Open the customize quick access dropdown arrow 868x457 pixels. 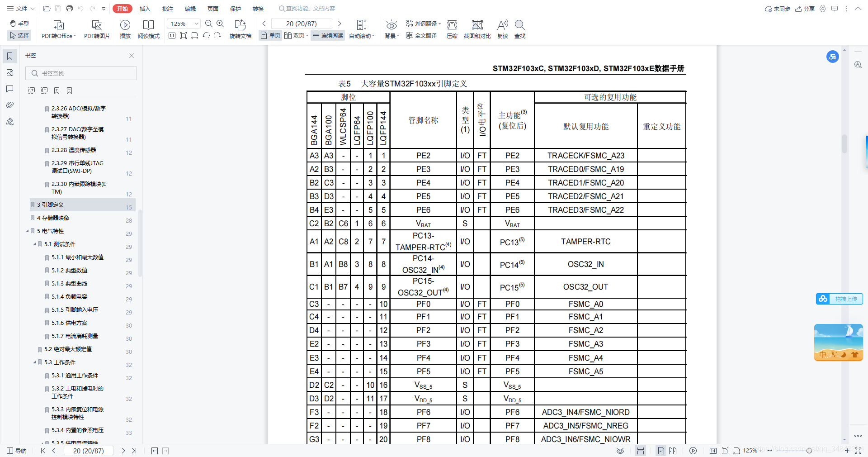click(104, 9)
